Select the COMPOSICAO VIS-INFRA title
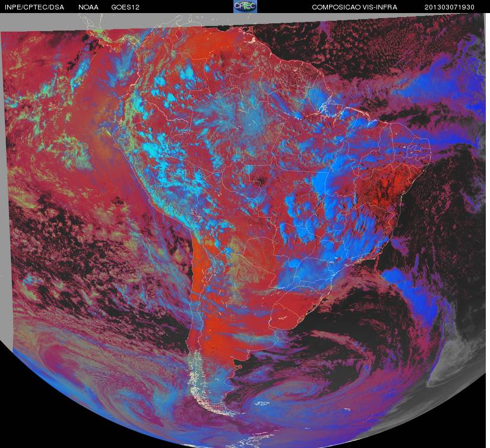 (355, 7)
